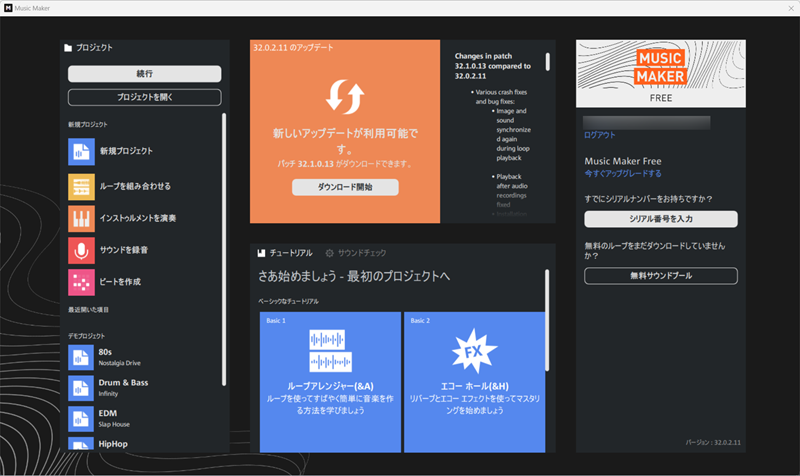Switch to the サウンドチェック tab

356,253
